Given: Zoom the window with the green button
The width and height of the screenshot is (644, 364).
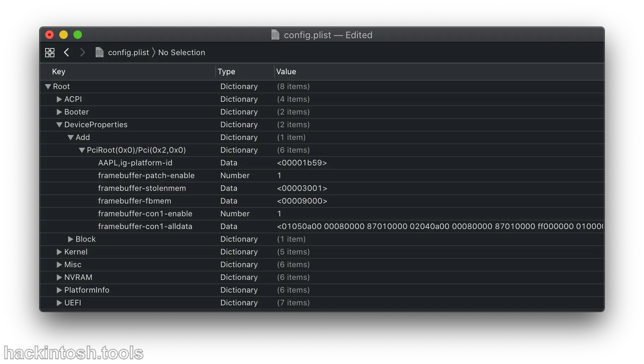Looking at the screenshot, I should (x=78, y=35).
